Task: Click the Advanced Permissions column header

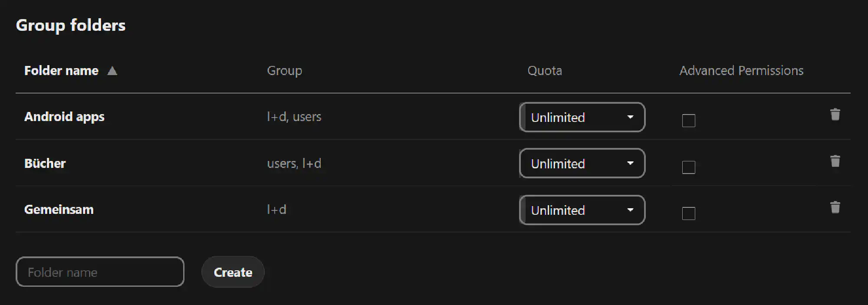Action: click(x=741, y=71)
